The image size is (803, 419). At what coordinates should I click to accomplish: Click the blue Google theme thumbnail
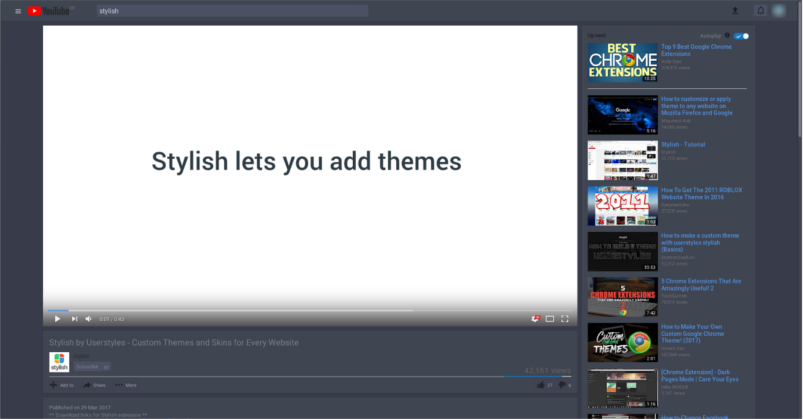pos(622,115)
